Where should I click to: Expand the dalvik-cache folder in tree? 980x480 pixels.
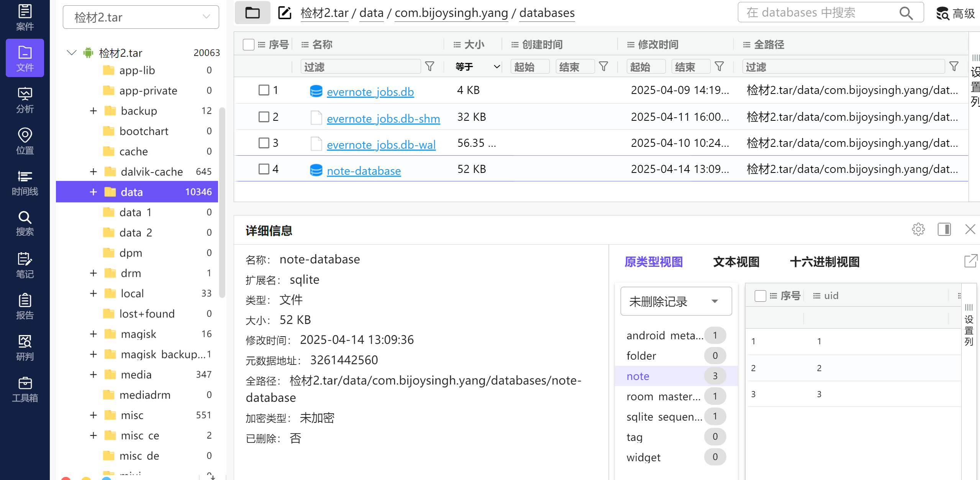[x=93, y=172]
